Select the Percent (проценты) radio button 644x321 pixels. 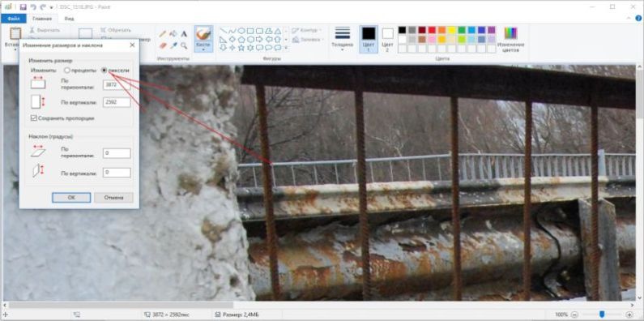(67, 71)
